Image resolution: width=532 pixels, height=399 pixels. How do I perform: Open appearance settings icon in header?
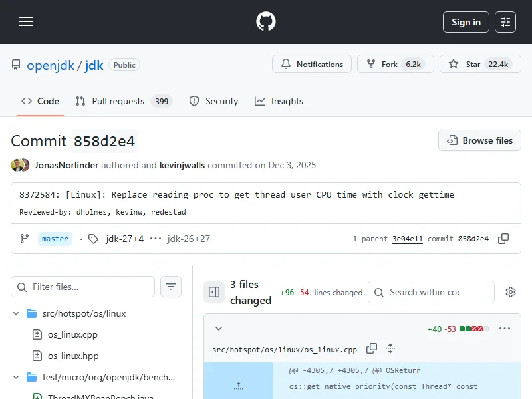click(505, 22)
